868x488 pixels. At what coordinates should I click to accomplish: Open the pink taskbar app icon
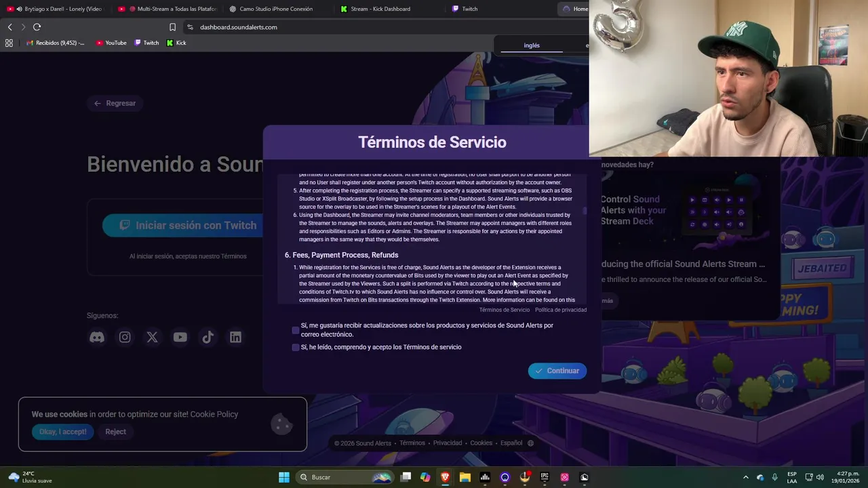(x=564, y=477)
